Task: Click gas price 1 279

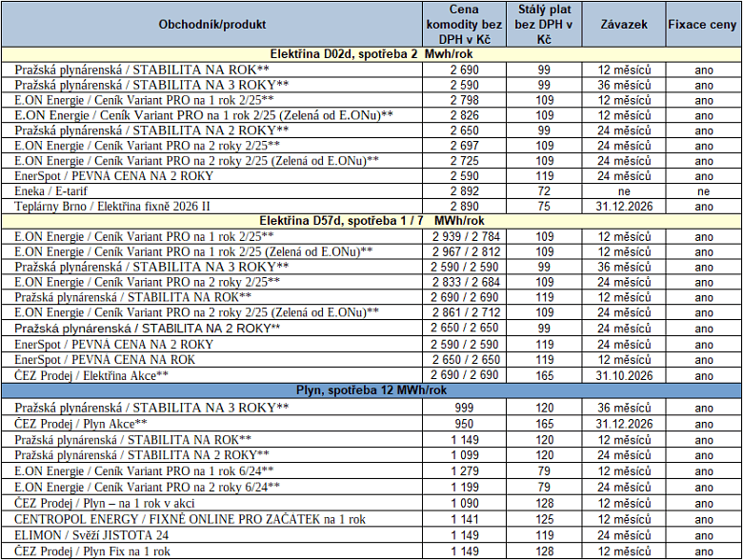Action: 465,470
